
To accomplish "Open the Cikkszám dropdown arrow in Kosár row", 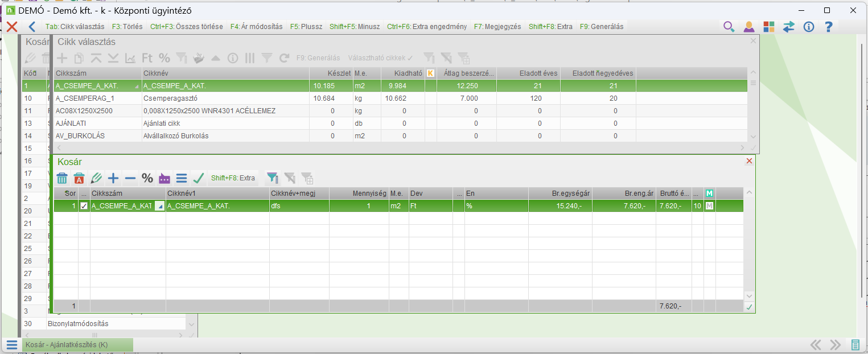I will click(x=159, y=206).
